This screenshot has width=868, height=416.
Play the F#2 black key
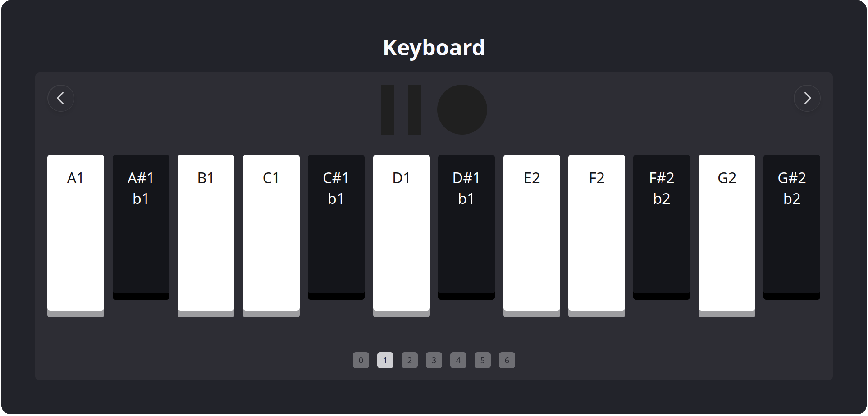point(661,225)
